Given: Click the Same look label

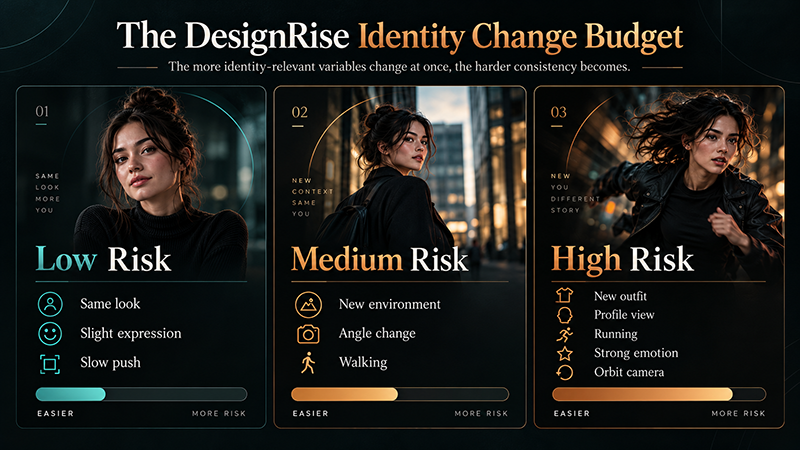Looking at the screenshot, I should click(x=110, y=304).
